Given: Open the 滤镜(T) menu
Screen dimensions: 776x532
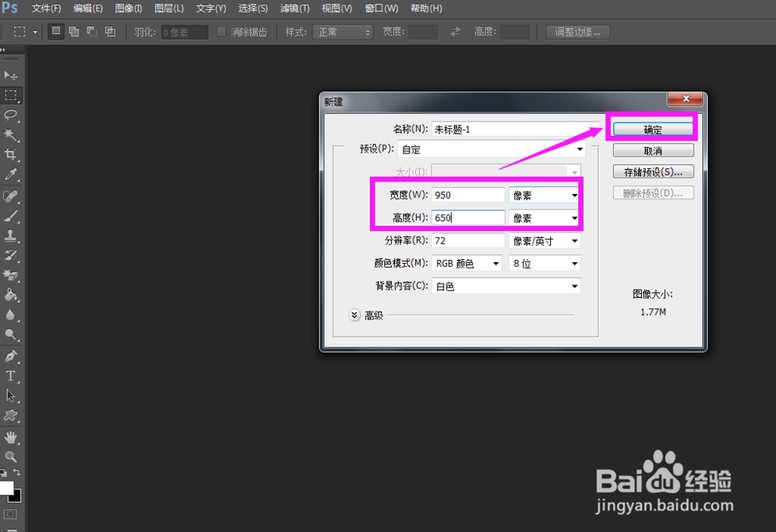Looking at the screenshot, I should pos(295,9).
